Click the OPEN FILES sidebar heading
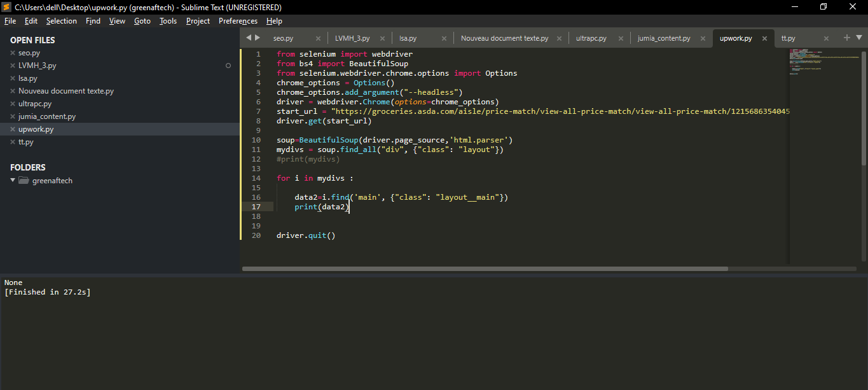This screenshot has width=868, height=390. point(32,40)
